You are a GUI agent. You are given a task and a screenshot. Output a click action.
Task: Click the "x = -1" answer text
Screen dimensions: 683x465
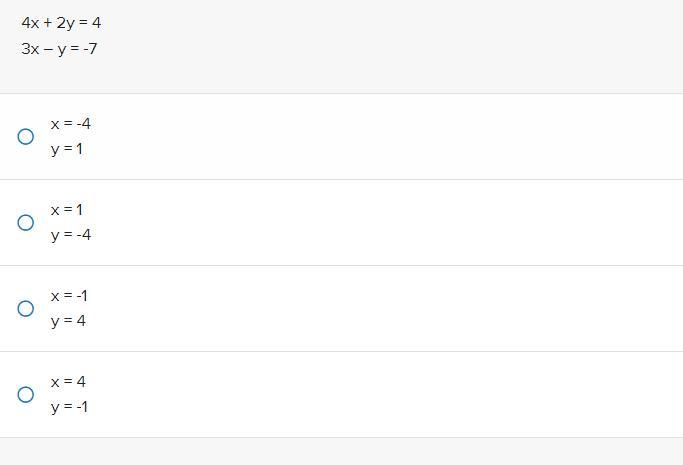tap(69, 296)
